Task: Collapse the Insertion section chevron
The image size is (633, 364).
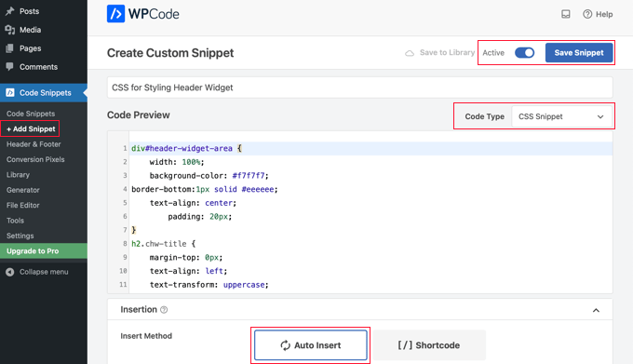Action: (596, 310)
